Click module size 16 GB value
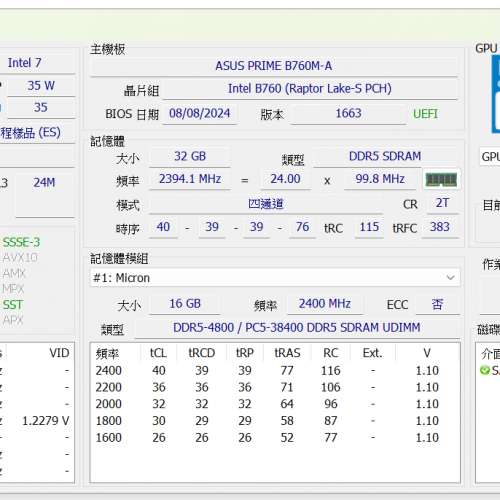Viewport: 500px width, 500px height. (x=185, y=304)
